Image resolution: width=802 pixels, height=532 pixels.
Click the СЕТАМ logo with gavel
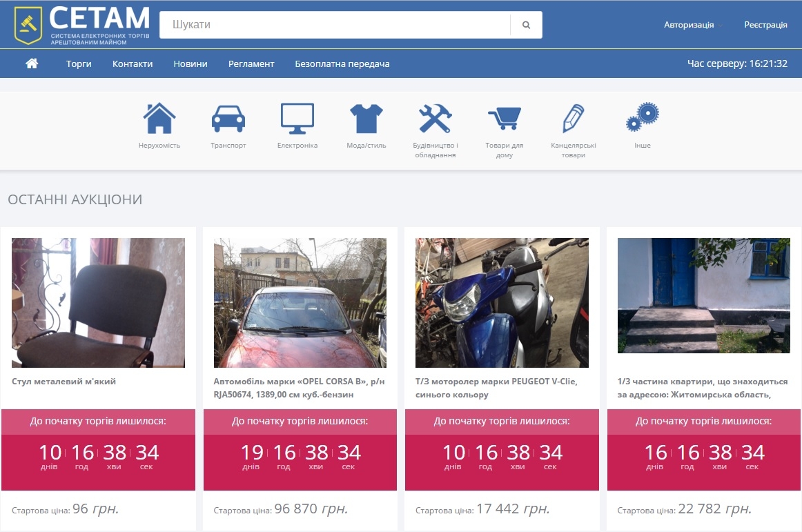pos(81,25)
